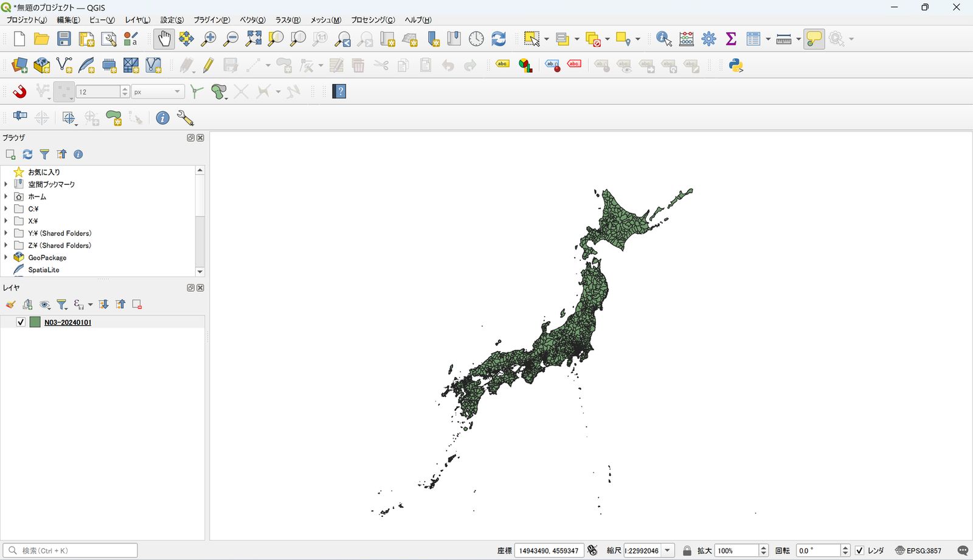Click the help question mark icon

tap(339, 92)
